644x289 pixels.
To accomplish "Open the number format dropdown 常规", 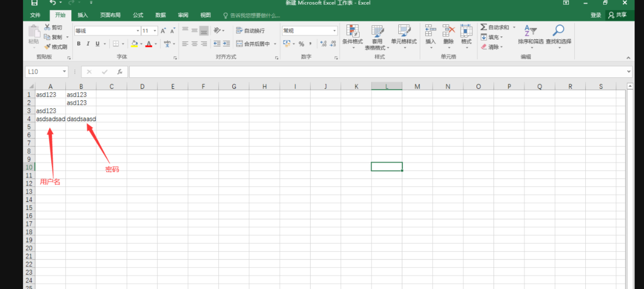I will coord(334,31).
